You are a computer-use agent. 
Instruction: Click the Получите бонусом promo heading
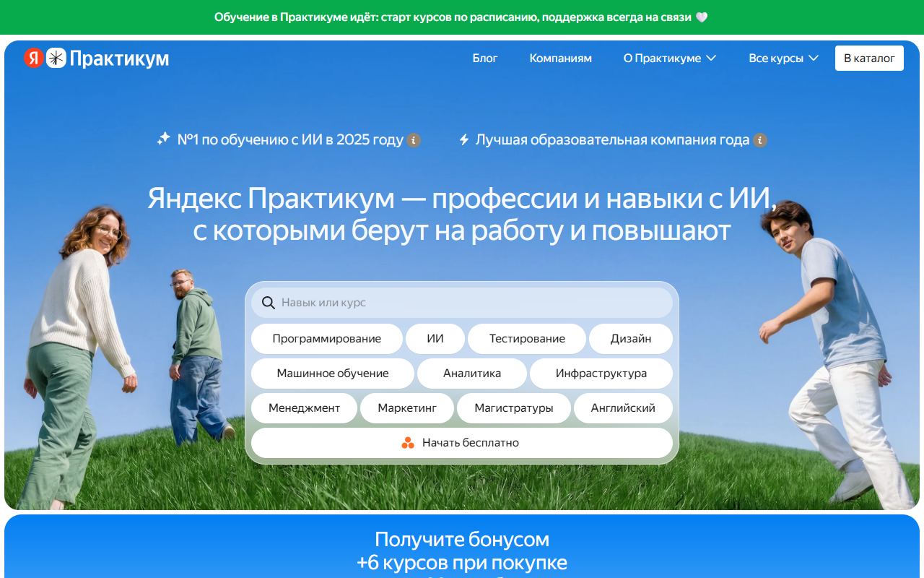(x=462, y=540)
